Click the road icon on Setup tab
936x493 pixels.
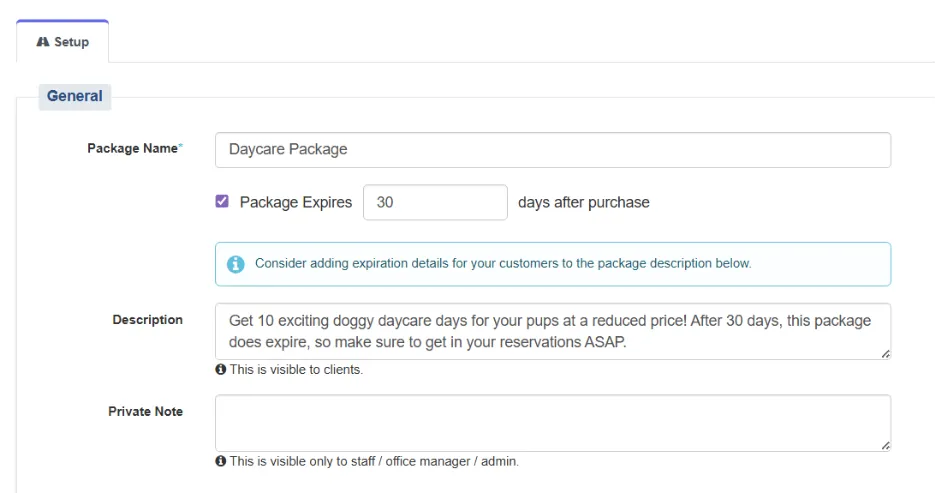pyautogui.click(x=42, y=42)
